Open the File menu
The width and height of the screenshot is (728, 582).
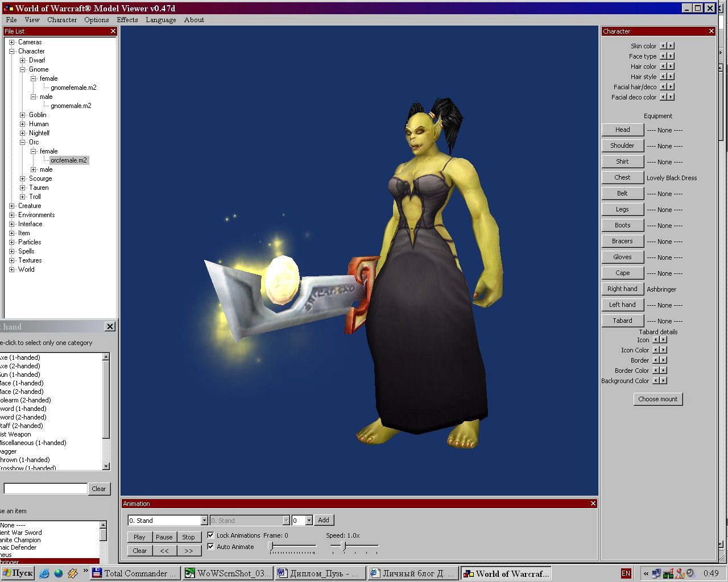[x=11, y=20]
